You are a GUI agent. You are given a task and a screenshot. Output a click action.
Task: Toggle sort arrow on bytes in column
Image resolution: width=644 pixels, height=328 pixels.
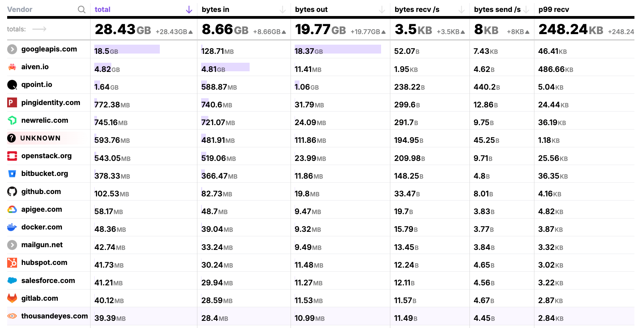point(282,10)
